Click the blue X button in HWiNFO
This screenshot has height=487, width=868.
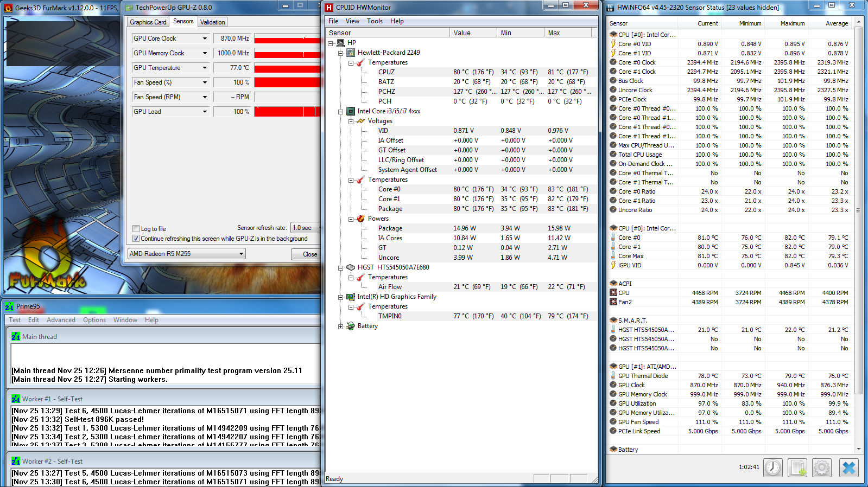(849, 467)
